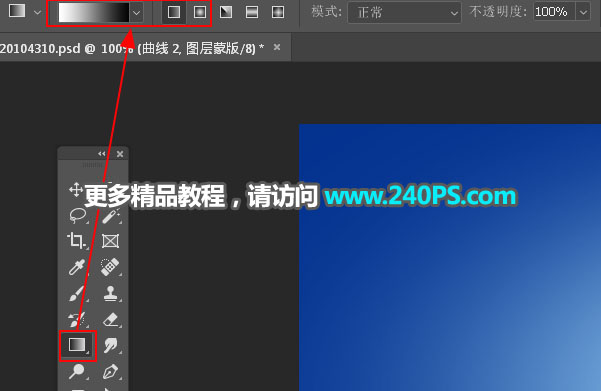
Task: Choose the Radial Gradient style
Action: (200, 12)
